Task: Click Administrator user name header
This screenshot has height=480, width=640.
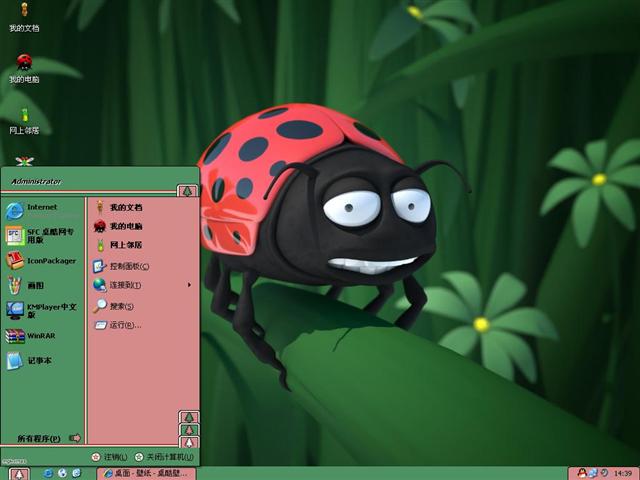Action: coord(36,182)
